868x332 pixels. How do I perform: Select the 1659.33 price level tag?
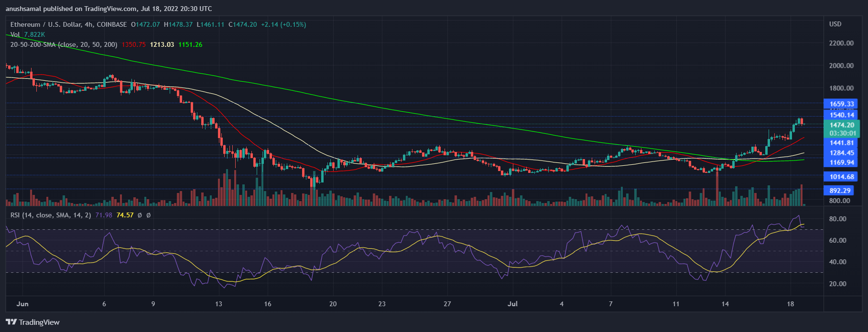[842, 104]
